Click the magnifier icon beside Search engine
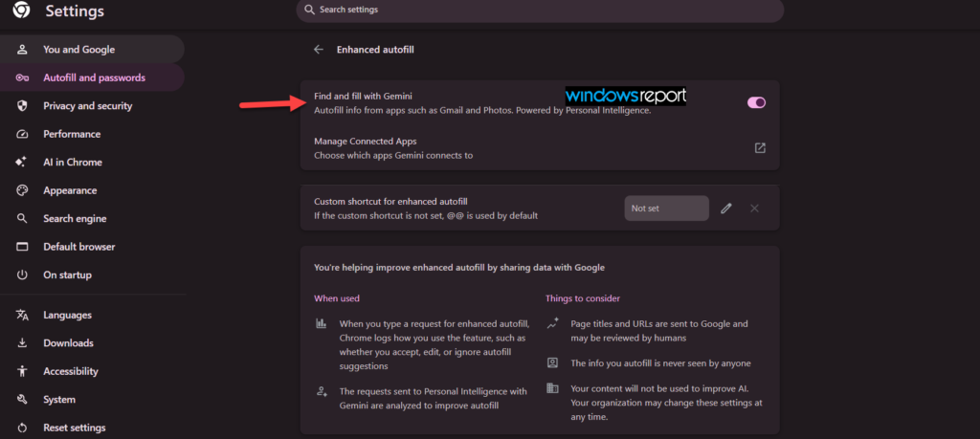The height and width of the screenshot is (439, 980). [23, 219]
